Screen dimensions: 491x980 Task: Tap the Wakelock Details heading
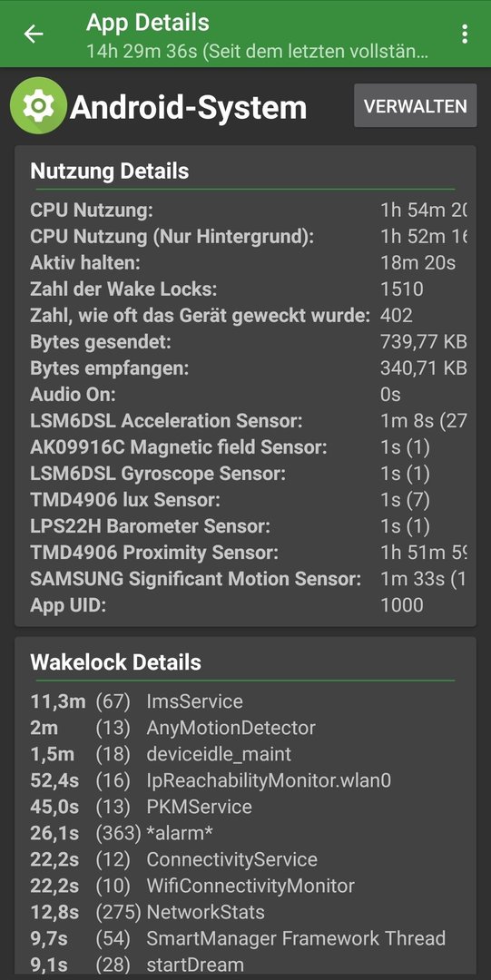(115, 662)
